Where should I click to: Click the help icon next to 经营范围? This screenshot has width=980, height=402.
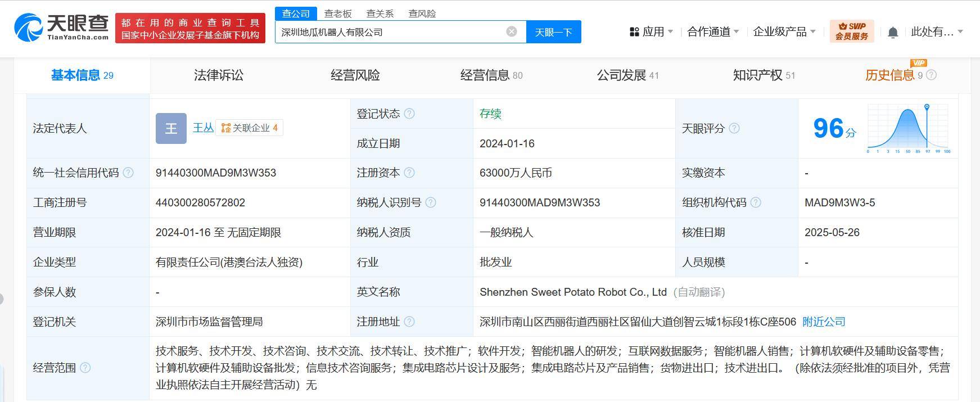click(x=85, y=368)
